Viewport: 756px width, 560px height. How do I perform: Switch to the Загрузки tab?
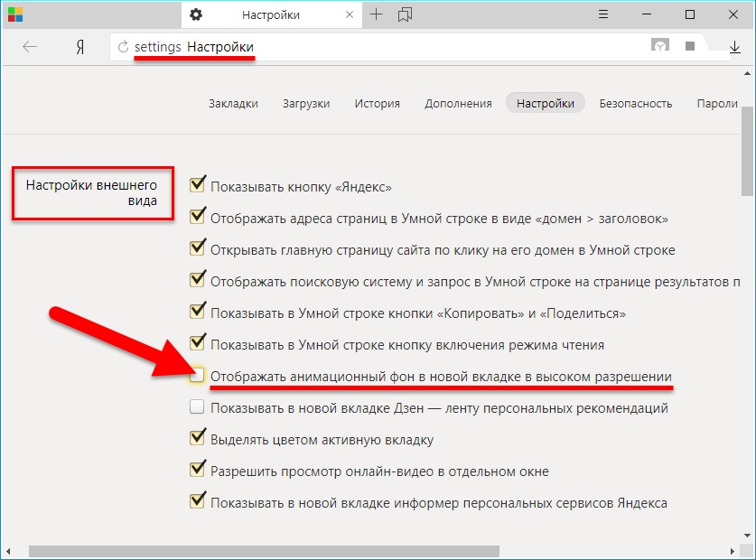click(x=306, y=104)
